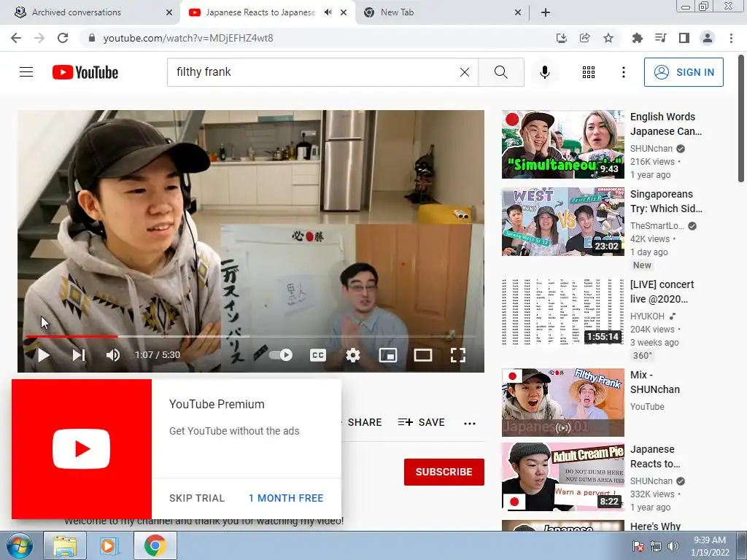Image resolution: width=747 pixels, height=560 pixels.
Task: Click SKIP TRIAL in Premium popup
Action: tap(197, 497)
